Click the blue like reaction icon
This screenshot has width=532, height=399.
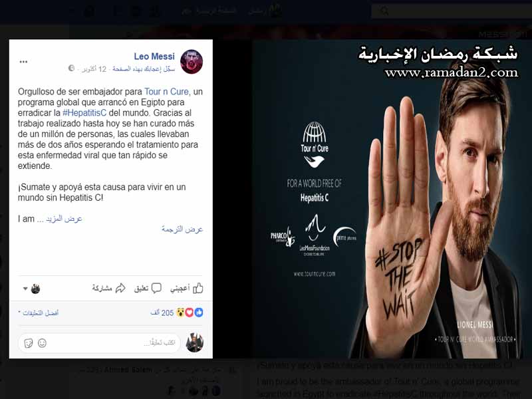point(199,313)
